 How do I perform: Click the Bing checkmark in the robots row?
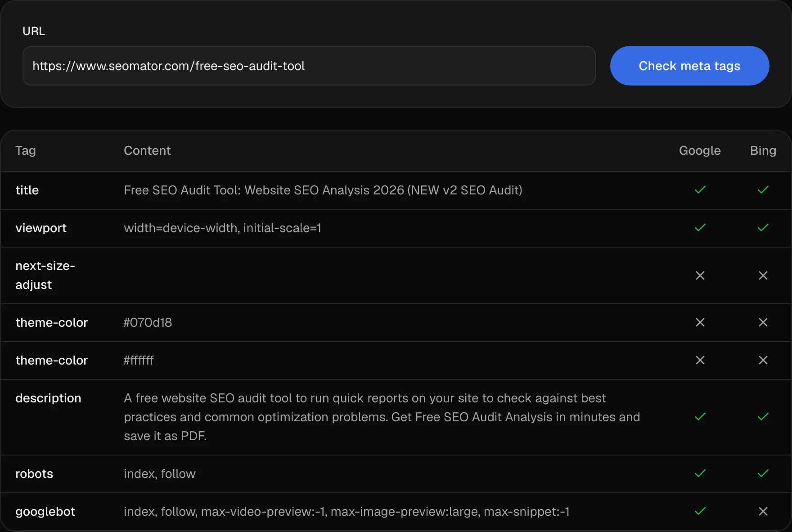point(763,473)
